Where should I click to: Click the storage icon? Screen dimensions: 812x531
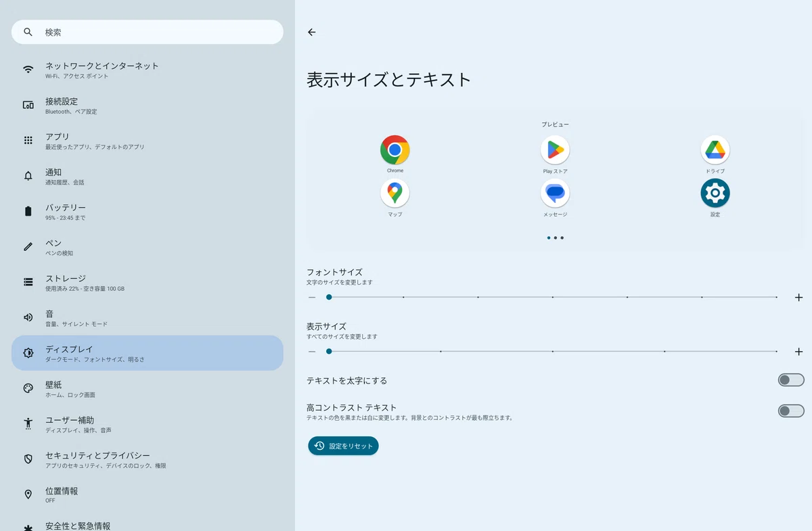coord(28,282)
